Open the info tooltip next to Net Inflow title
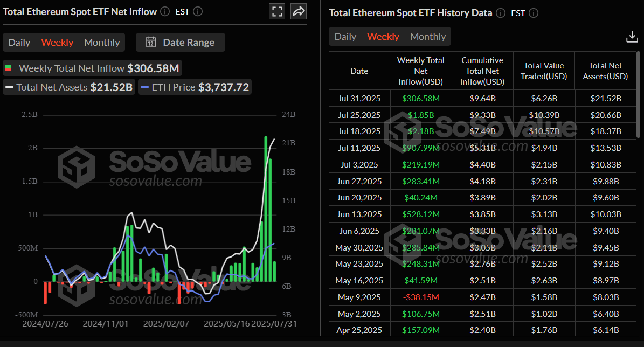The image size is (644, 347). click(164, 11)
